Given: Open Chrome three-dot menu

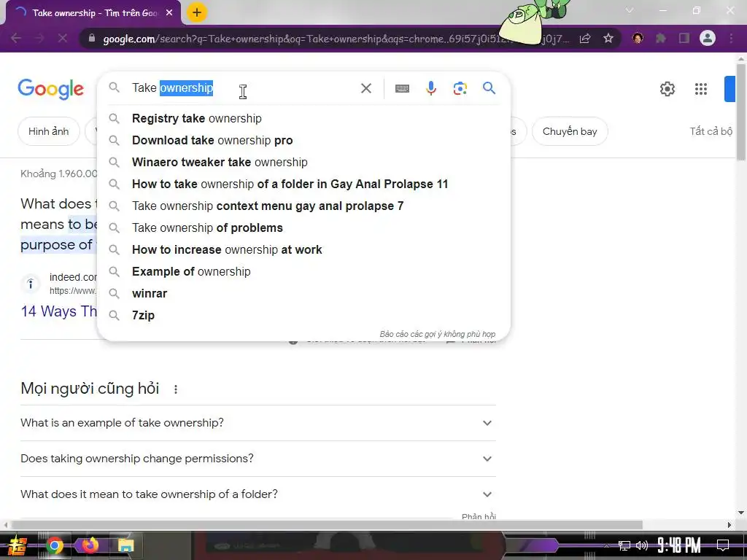Looking at the screenshot, I should [731, 38].
